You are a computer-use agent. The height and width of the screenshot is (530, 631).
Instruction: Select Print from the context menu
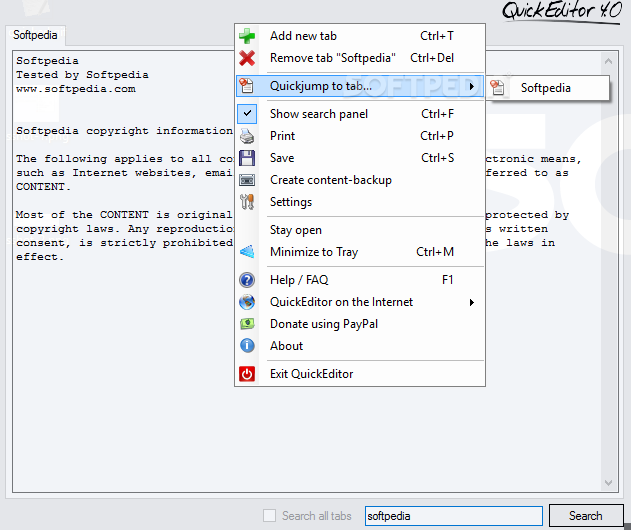pos(360,136)
